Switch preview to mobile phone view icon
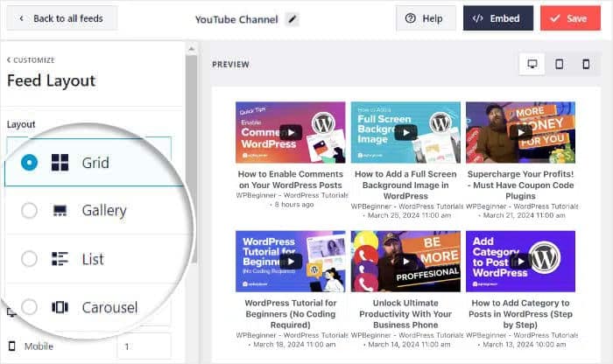The image size is (613, 364). pyautogui.click(x=586, y=64)
